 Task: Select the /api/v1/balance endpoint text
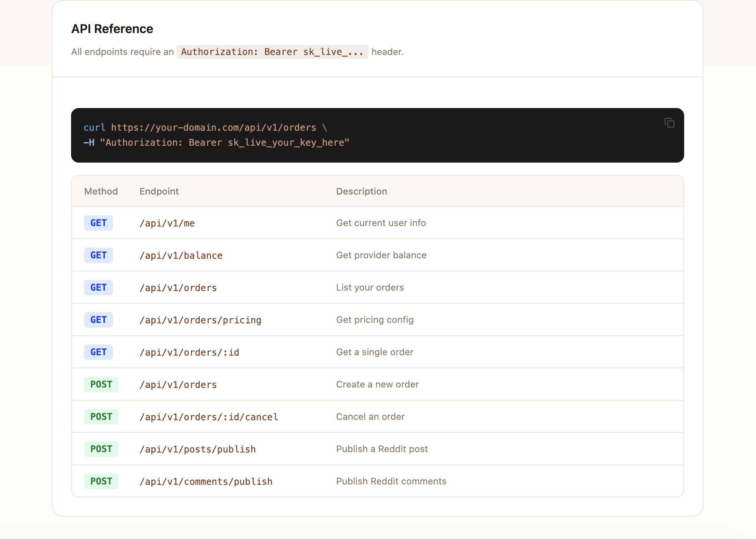[181, 256]
